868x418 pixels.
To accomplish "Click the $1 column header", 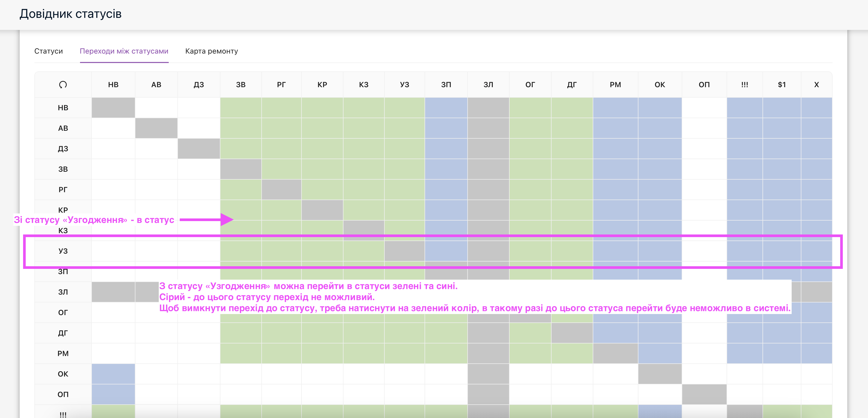I will coord(781,85).
